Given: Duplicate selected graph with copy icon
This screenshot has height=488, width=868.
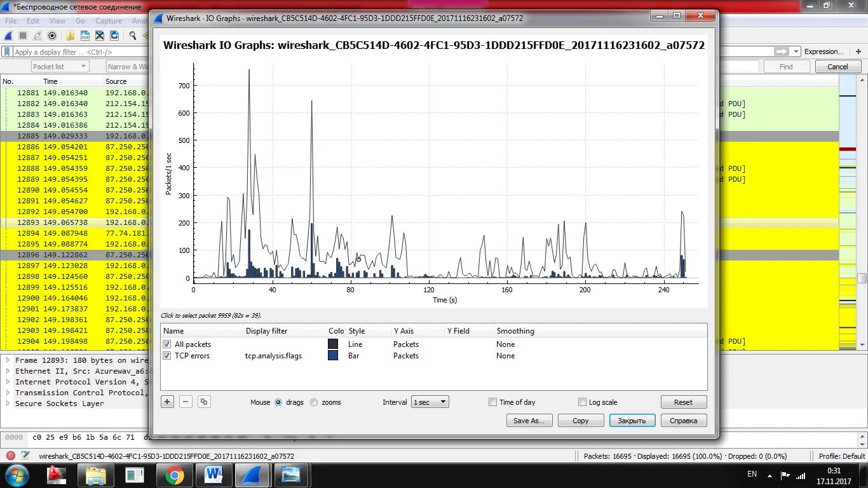Looking at the screenshot, I should coord(204,402).
